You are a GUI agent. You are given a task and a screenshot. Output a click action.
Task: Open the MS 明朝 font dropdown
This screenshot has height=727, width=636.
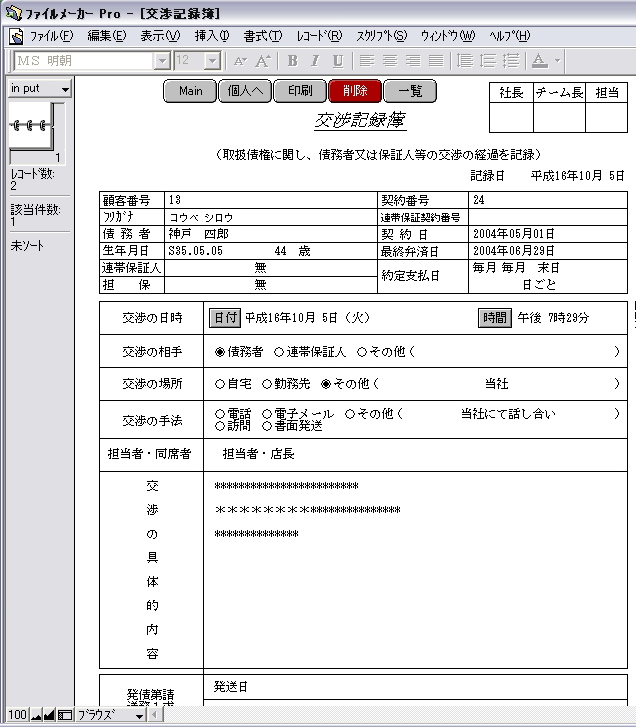(x=162, y=61)
